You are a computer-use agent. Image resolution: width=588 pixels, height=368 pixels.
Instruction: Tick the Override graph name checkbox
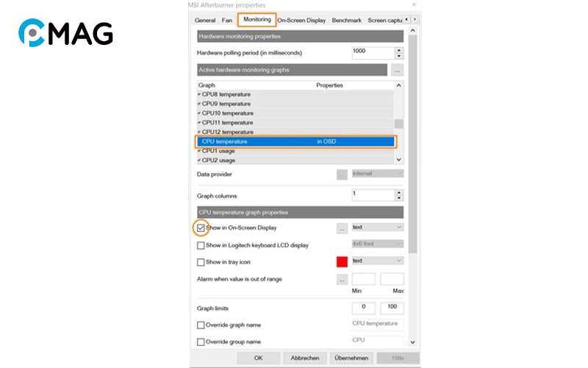pos(201,325)
